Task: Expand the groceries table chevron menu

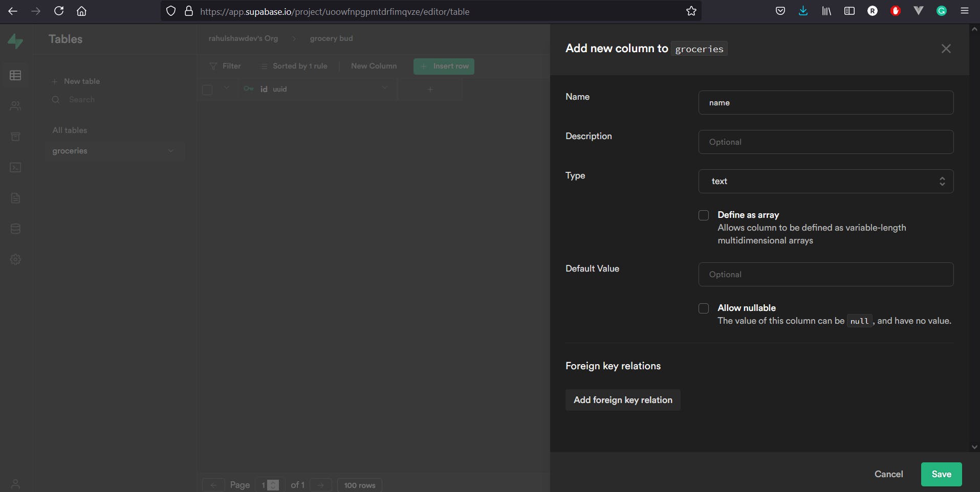Action: (x=171, y=151)
